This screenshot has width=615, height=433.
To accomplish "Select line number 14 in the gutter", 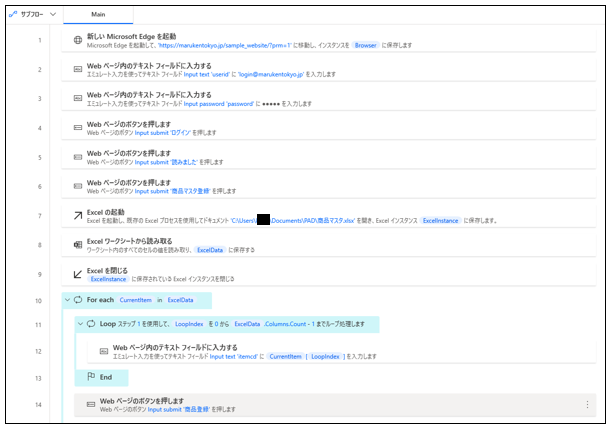I will [38, 404].
